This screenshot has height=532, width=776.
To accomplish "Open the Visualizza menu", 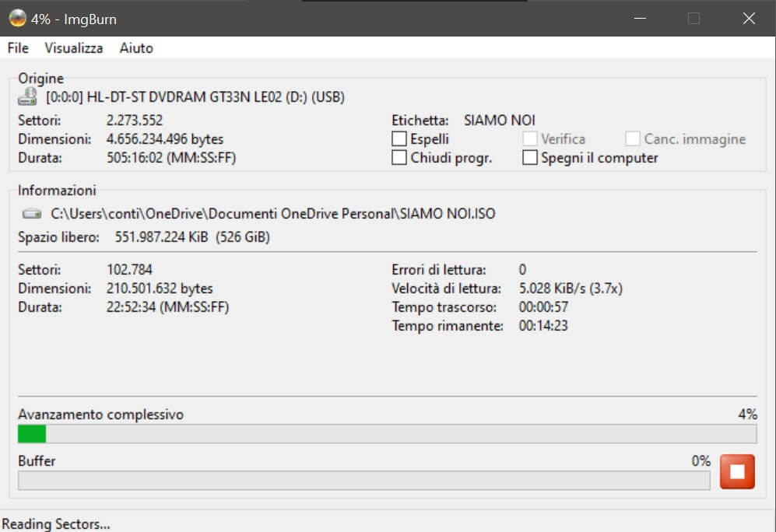I will pos(74,48).
